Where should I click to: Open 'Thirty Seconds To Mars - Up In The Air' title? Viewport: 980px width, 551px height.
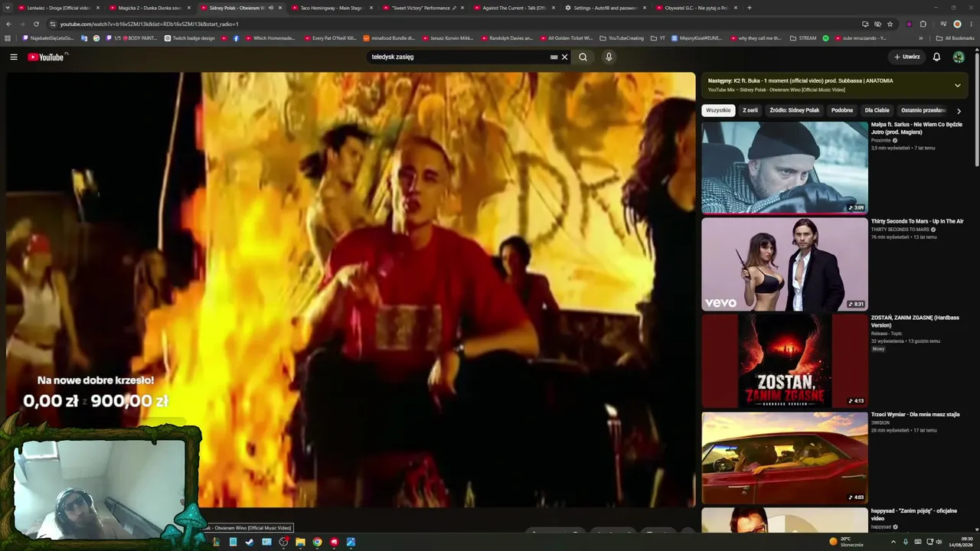917,221
